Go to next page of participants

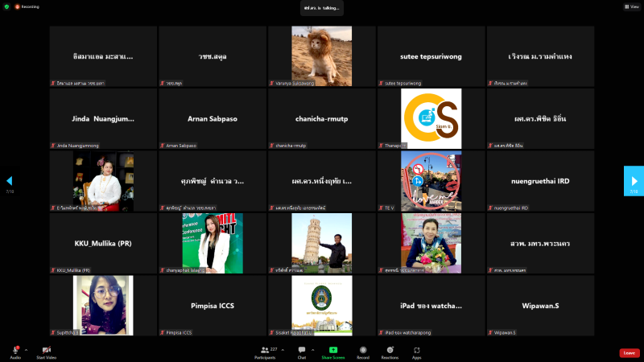tap(634, 181)
